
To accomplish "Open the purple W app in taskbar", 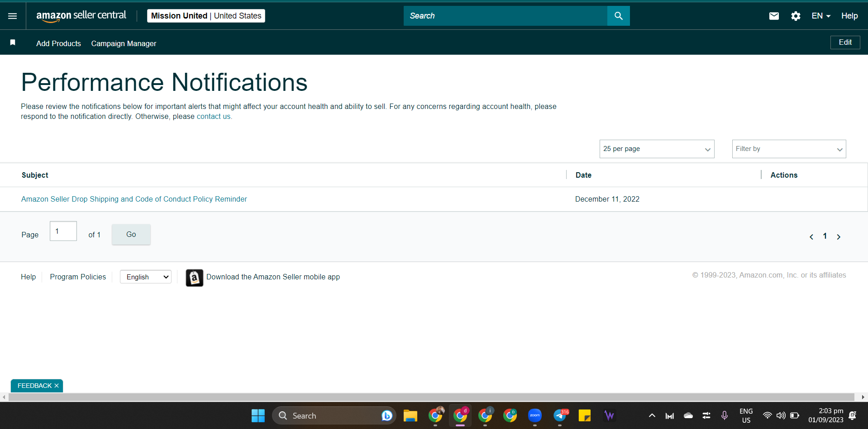I will tap(610, 415).
